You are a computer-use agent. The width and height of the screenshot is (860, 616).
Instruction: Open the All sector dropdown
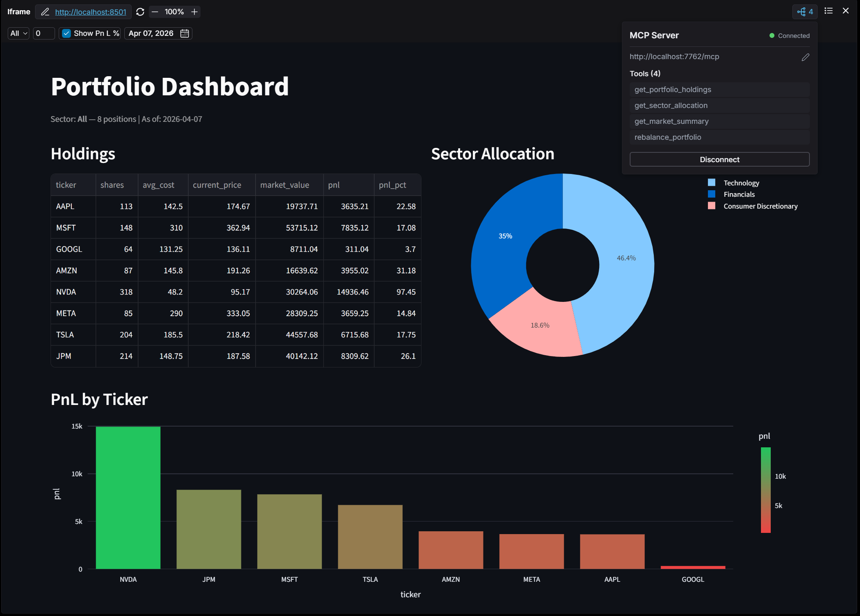[18, 33]
